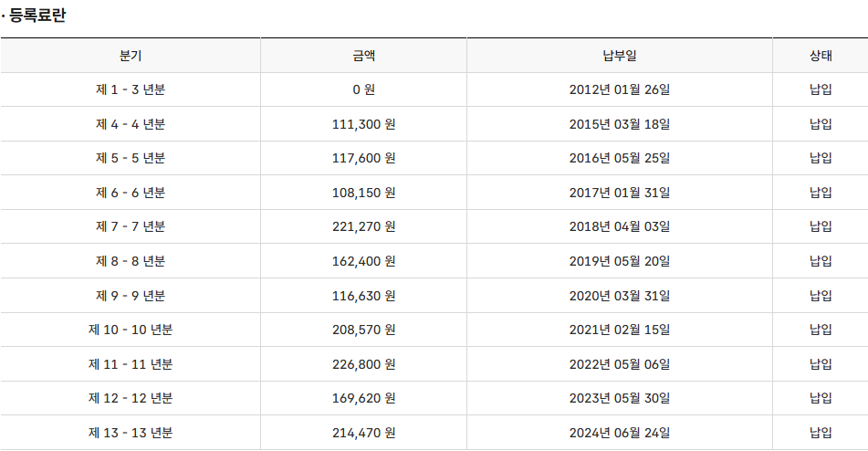
Task: Click the 221,270 원 amount
Action: coord(363,226)
